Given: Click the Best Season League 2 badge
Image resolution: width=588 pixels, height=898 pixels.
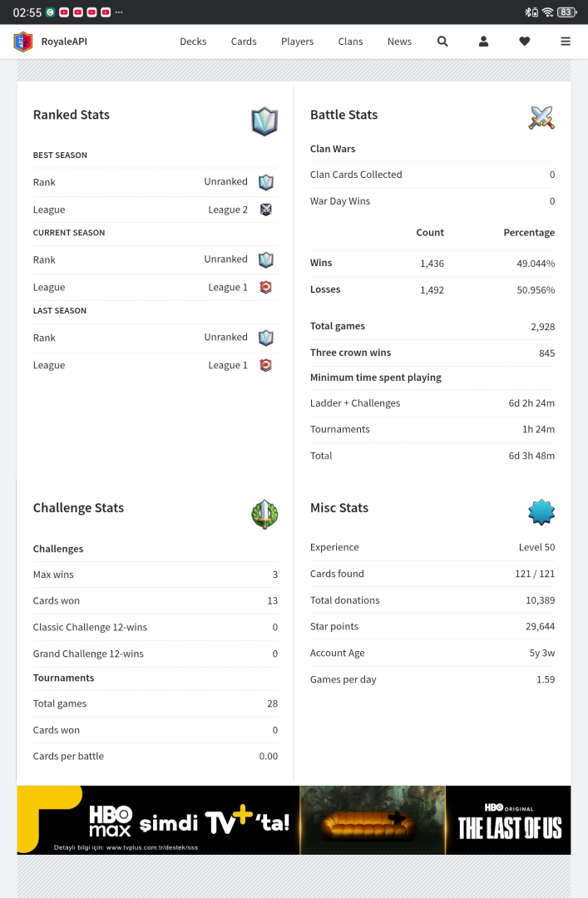Looking at the screenshot, I should pos(266,210).
